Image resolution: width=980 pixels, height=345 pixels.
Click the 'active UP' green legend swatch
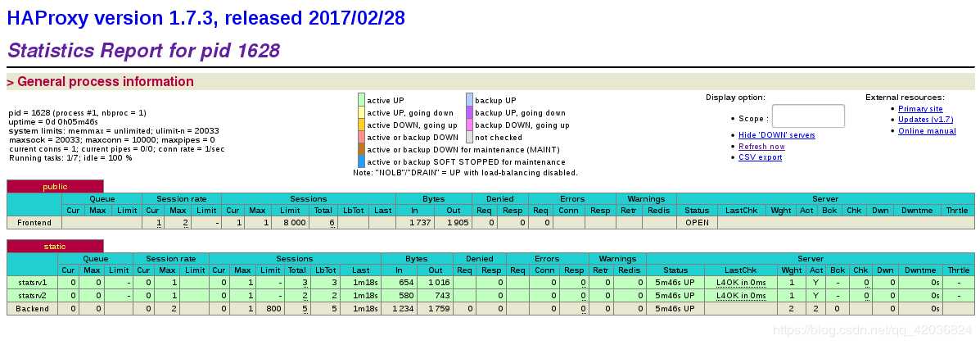pos(361,100)
